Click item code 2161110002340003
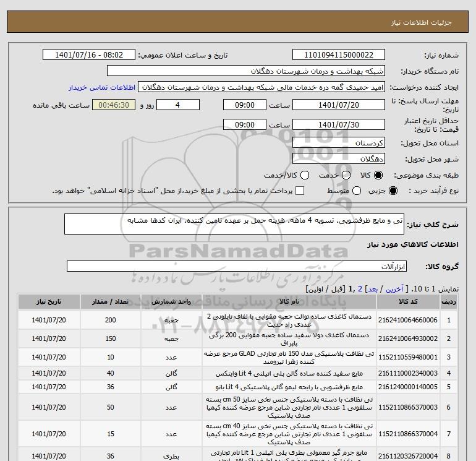This screenshot has height=461, width=476. [408, 373]
